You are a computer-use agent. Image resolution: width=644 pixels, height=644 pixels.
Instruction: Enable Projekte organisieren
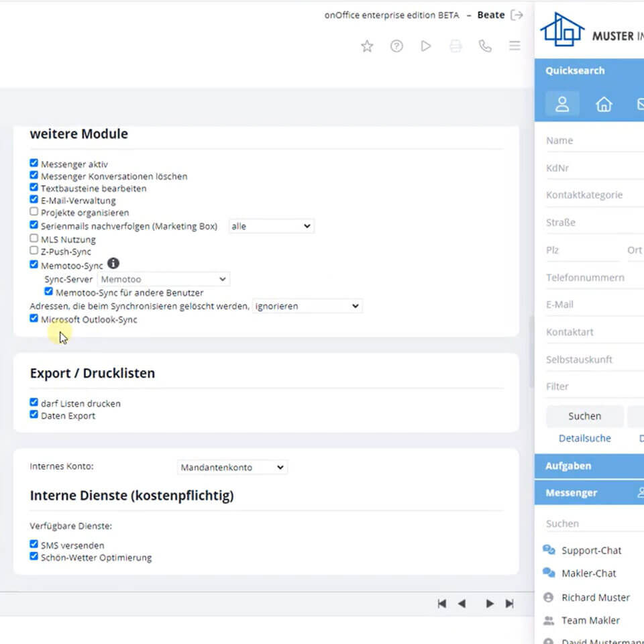click(x=34, y=211)
